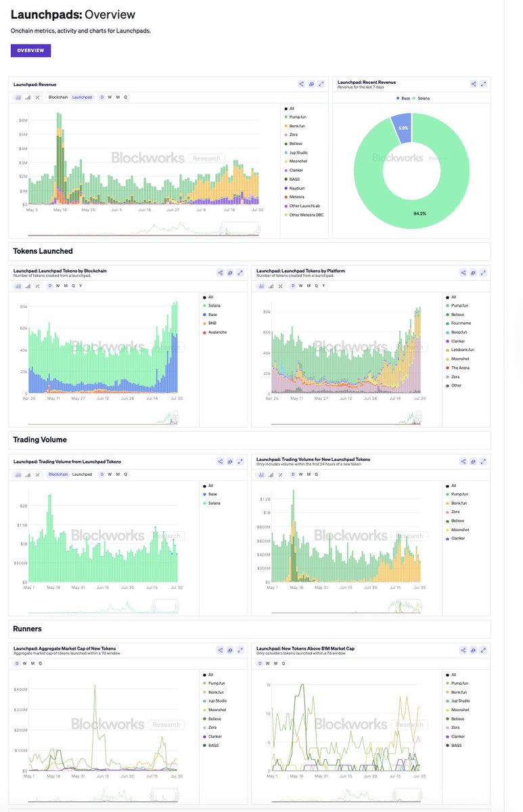Select percent view icon in Launchpad: Revenue toolbar
523x812 pixels.
point(37,97)
